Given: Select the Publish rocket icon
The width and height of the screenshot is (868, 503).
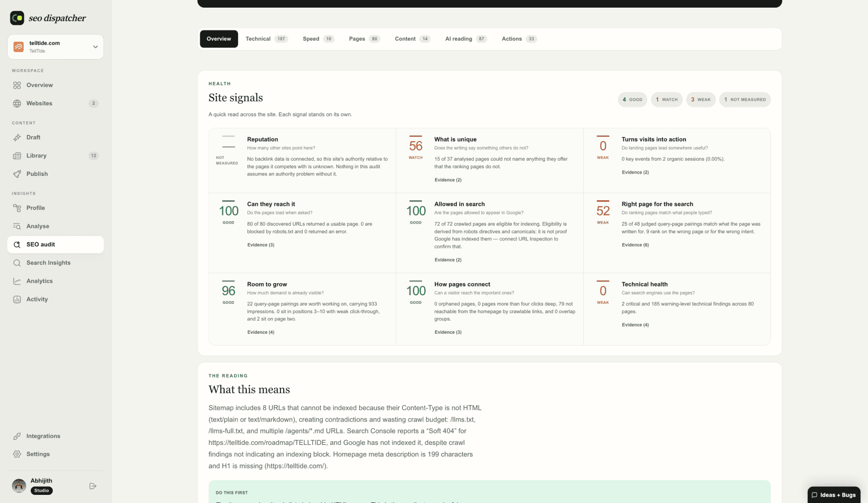Looking at the screenshot, I should [17, 174].
